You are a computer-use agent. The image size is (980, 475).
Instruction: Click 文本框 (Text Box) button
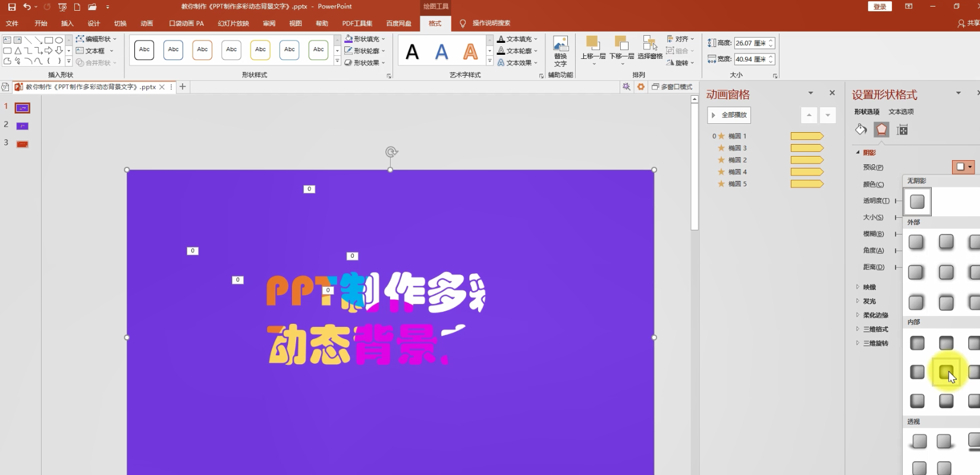95,51
